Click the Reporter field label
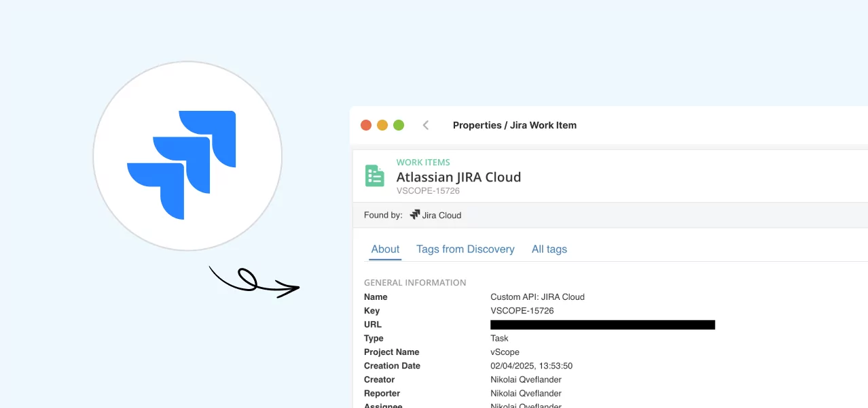 (382, 393)
